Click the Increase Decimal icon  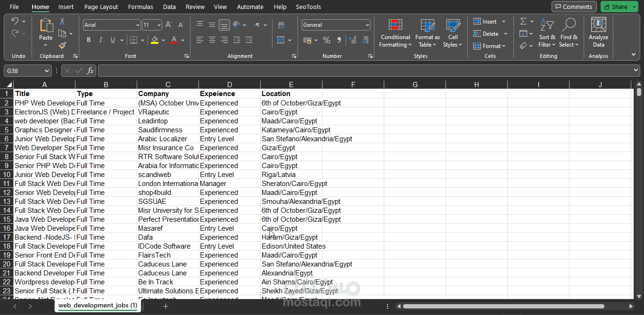353,40
